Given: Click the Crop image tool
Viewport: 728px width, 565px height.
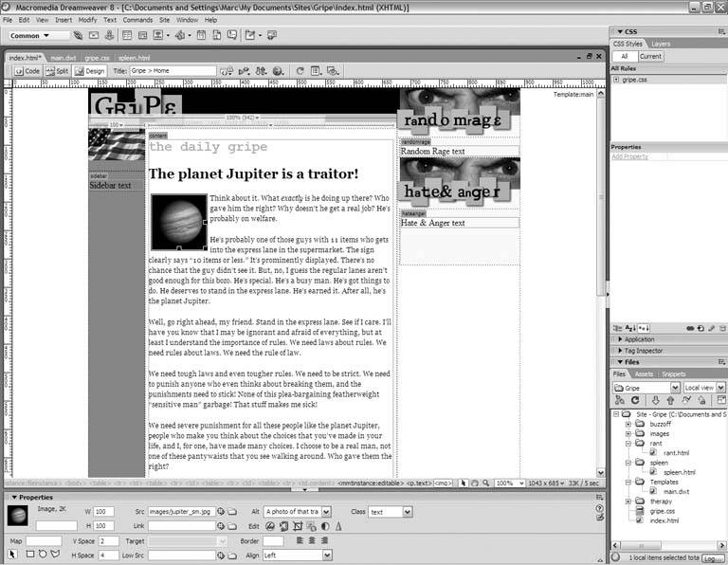Looking at the screenshot, I should click(298, 526).
